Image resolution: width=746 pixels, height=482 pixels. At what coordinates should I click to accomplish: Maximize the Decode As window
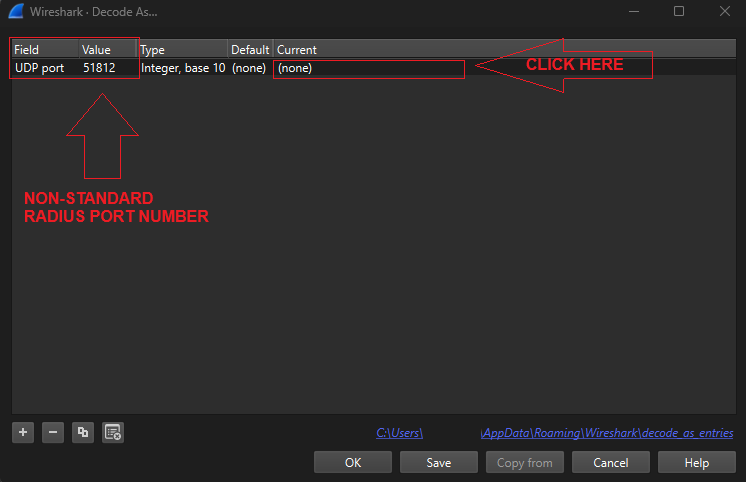click(x=679, y=12)
